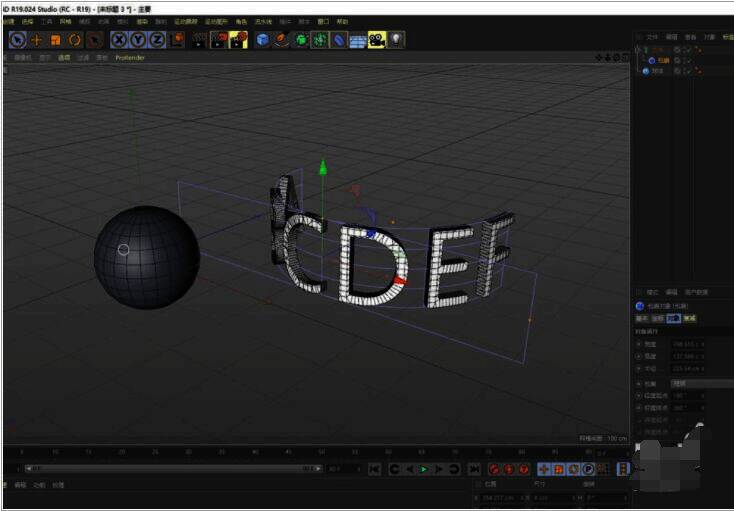Open the ProRender viewport menu
Image resolution: width=734 pixels, height=511 pixels.
[130, 58]
